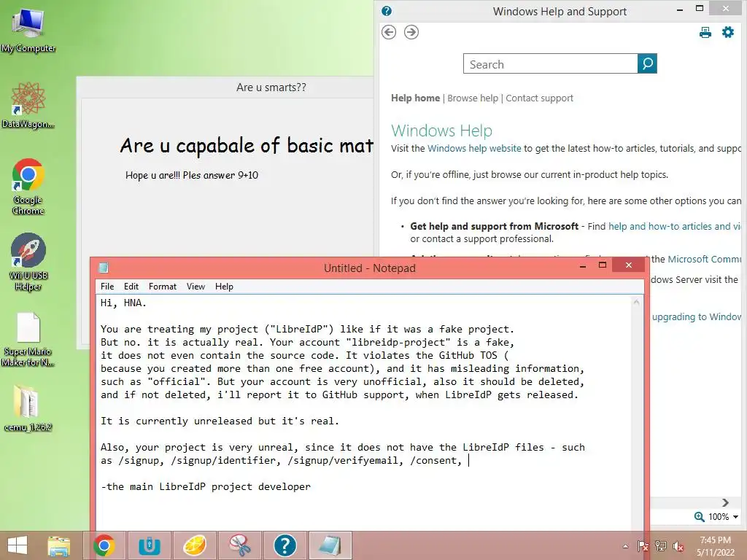Open Notepad Edit menu
The width and height of the screenshot is (747, 560).
(131, 286)
